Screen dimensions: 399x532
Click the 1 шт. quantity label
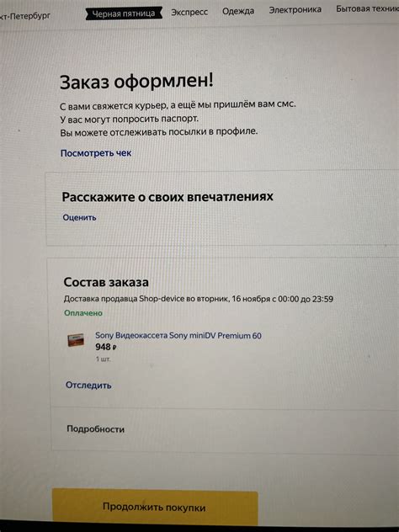click(103, 359)
